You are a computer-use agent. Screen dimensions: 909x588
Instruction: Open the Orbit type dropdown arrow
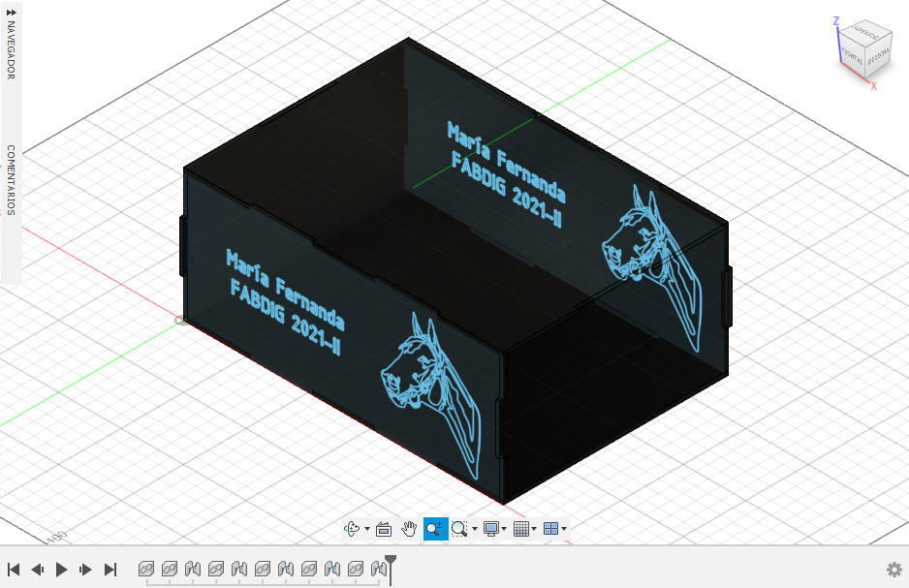click(367, 528)
